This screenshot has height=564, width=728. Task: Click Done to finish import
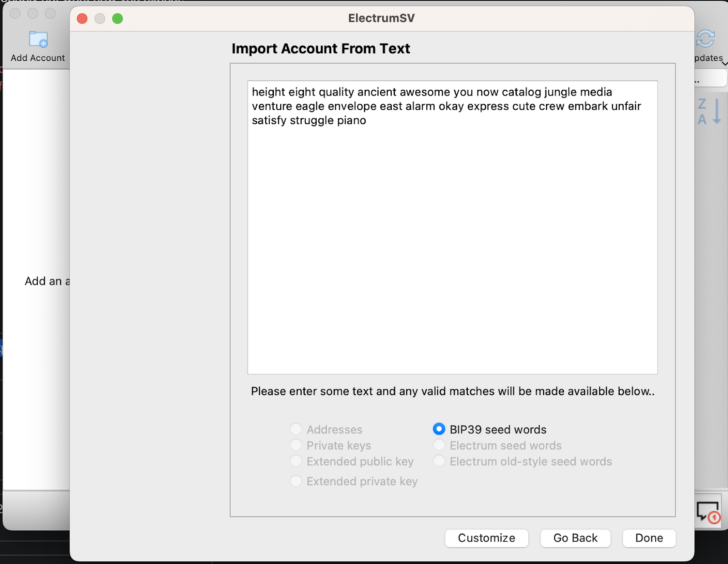(649, 538)
